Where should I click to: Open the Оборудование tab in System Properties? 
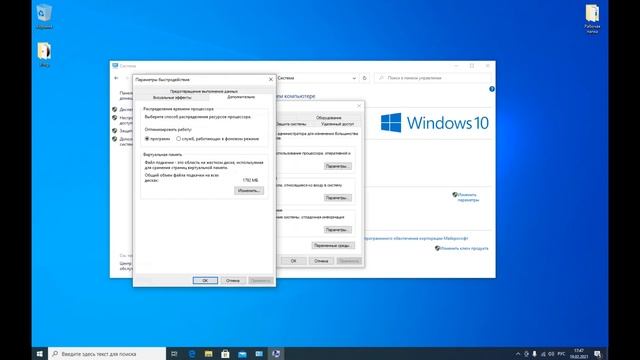[328, 118]
